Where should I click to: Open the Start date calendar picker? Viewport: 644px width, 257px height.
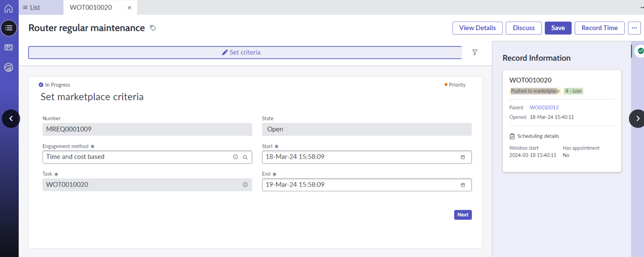[463, 157]
